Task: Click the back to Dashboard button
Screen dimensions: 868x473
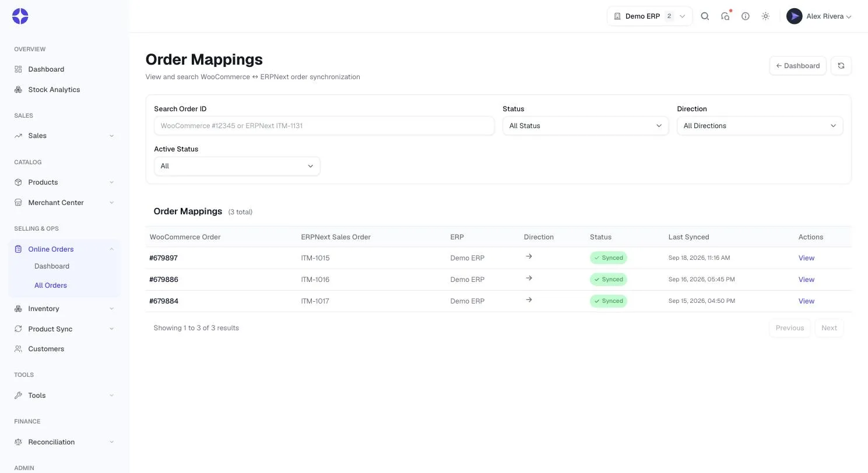Action: [x=797, y=66]
